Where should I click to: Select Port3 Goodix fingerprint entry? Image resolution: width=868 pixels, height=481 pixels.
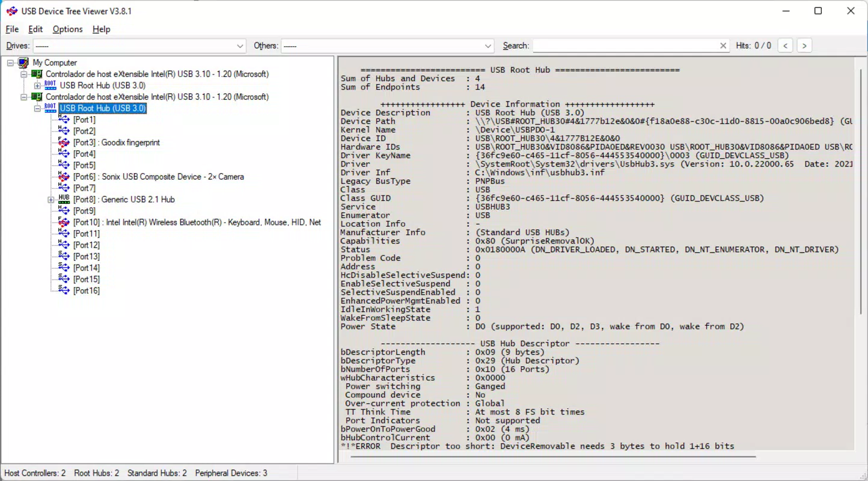(117, 142)
